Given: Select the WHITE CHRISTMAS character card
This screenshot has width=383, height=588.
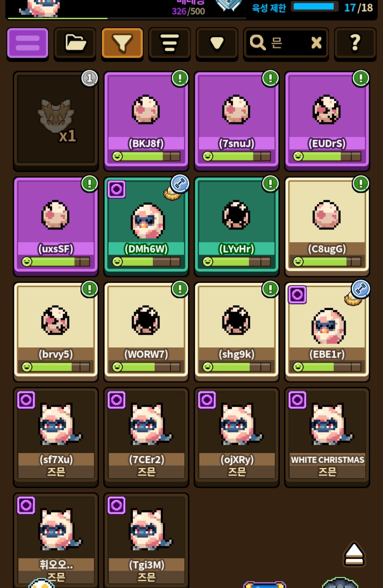Looking at the screenshot, I should [327, 437].
